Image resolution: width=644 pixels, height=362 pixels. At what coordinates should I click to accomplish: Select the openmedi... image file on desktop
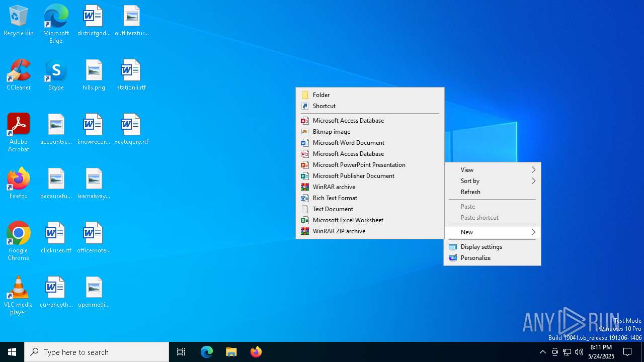point(94,293)
